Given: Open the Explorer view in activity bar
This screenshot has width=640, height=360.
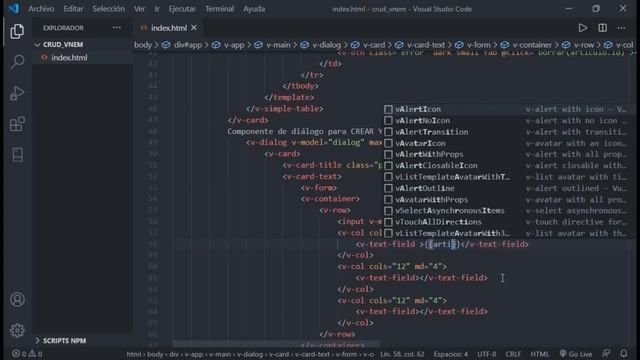Looking at the screenshot, I should click(x=17, y=31).
